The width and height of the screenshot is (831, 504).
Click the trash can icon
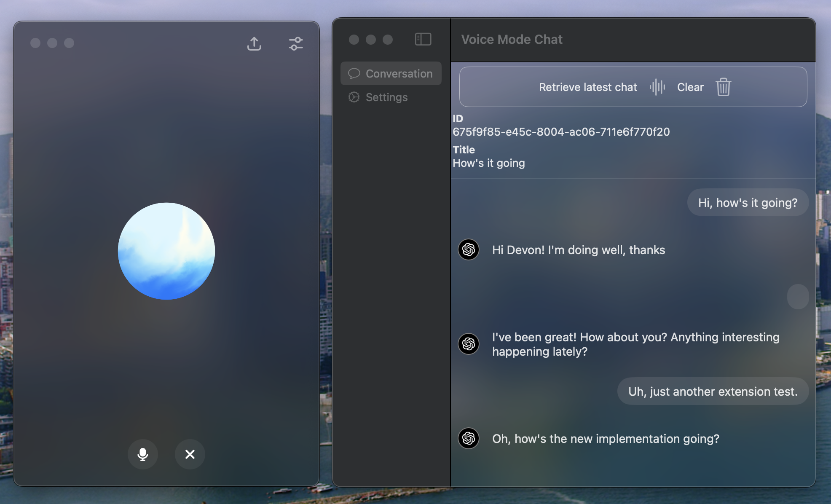coord(723,87)
